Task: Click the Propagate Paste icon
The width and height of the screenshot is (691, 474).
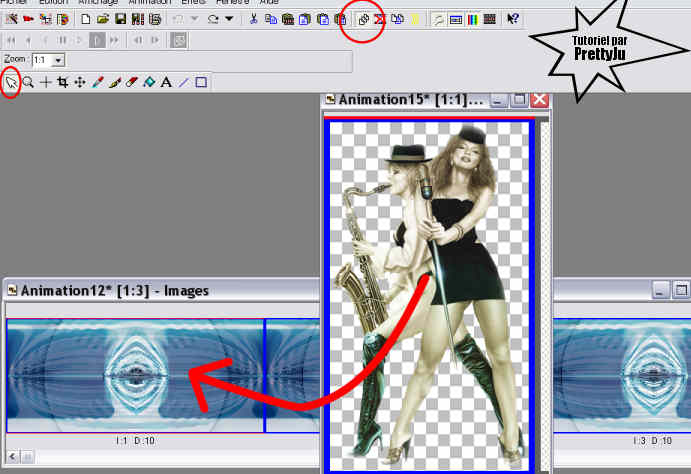Action: pos(364,19)
